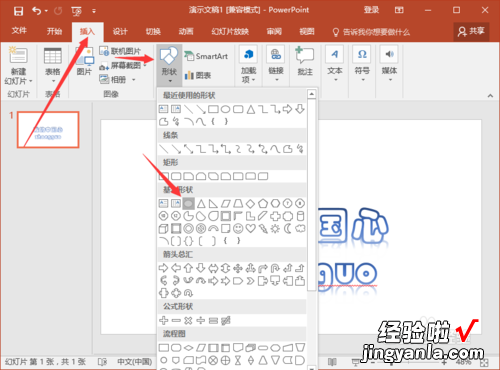This screenshot has width=500, height=370.
Task: Pick the up arrow in 箭头总汇
Action: click(x=188, y=268)
